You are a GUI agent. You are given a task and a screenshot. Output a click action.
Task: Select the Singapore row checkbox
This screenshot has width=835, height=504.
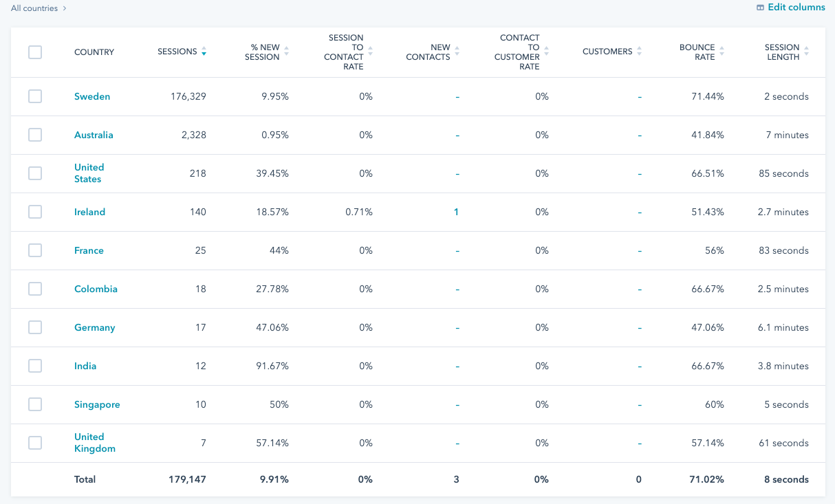(x=35, y=404)
